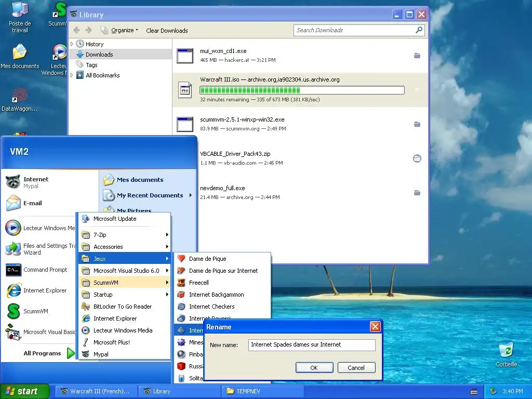Expand the All Bookmarks tree node
Screen dimensions: 532x399
[x=72, y=75]
